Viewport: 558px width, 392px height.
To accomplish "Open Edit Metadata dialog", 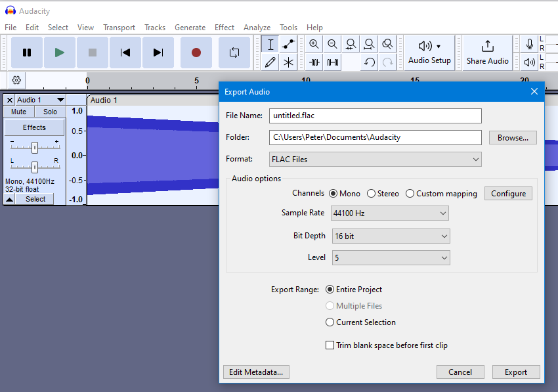I will pos(256,372).
